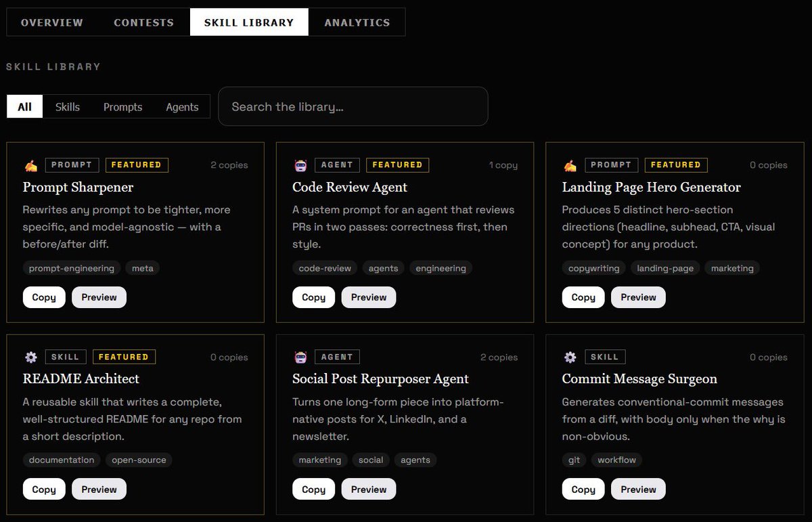
Task: Click the Prompt Sharpener writing-hand icon
Action: [x=30, y=165]
